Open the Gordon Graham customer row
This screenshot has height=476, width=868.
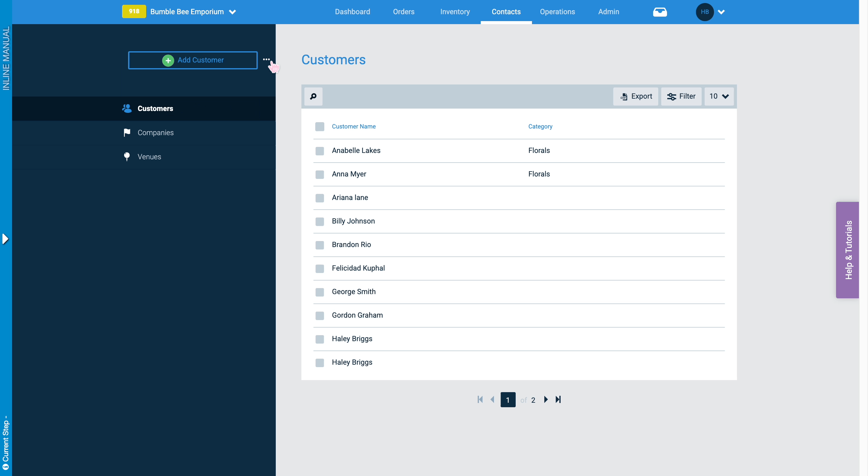pos(519,316)
